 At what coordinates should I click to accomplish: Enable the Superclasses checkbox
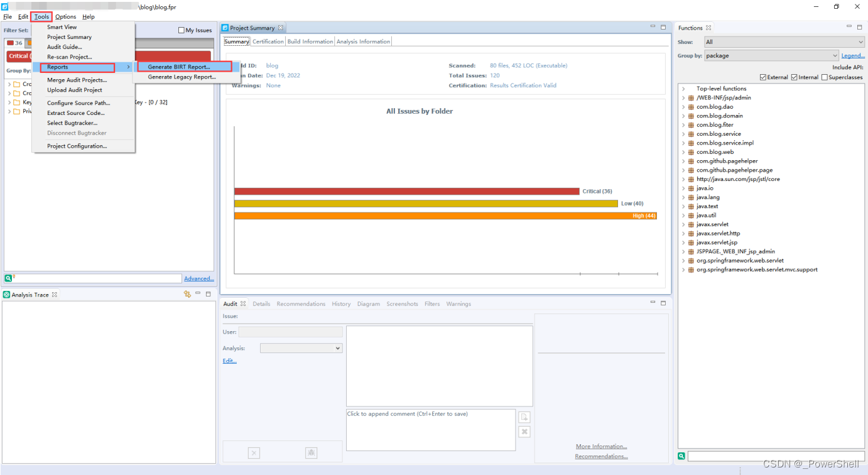pyautogui.click(x=825, y=77)
